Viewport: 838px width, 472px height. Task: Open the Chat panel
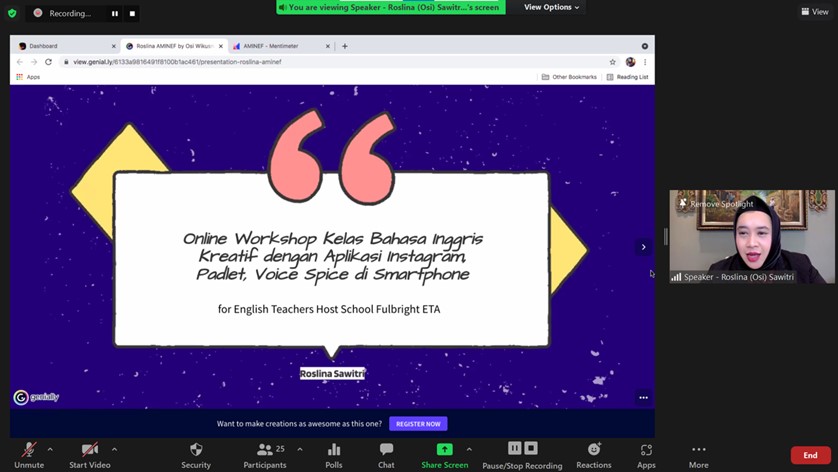[386, 455]
